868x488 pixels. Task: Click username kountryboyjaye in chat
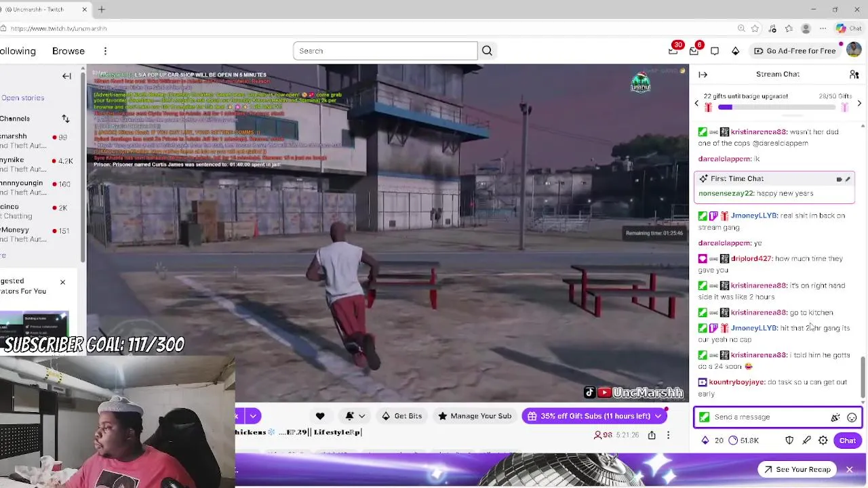click(x=737, y=382)
